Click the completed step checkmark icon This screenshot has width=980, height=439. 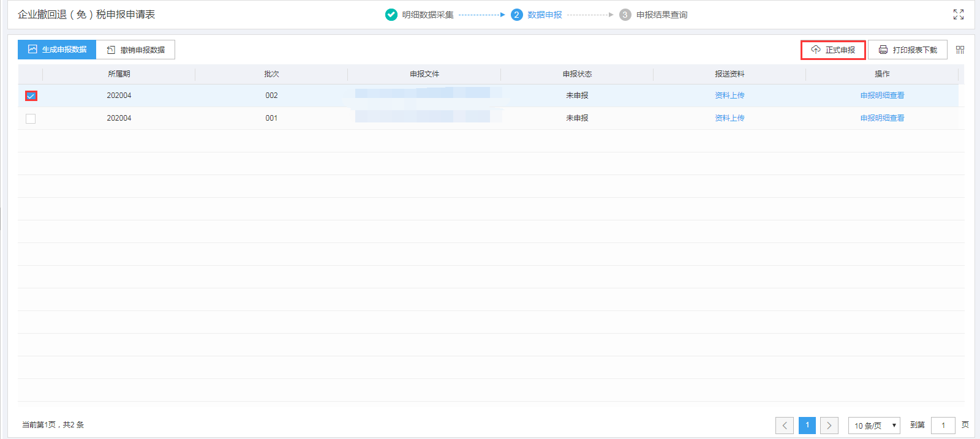tap(391, 15)
